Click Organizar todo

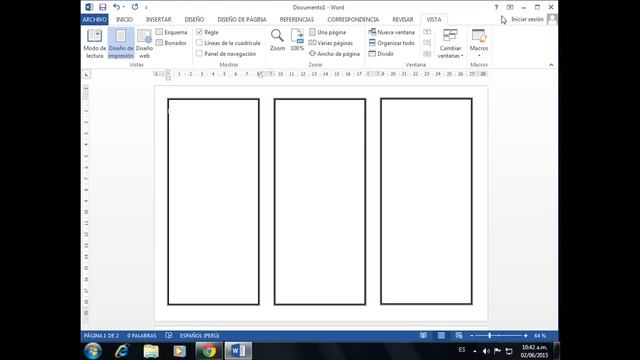coord(391,43)
